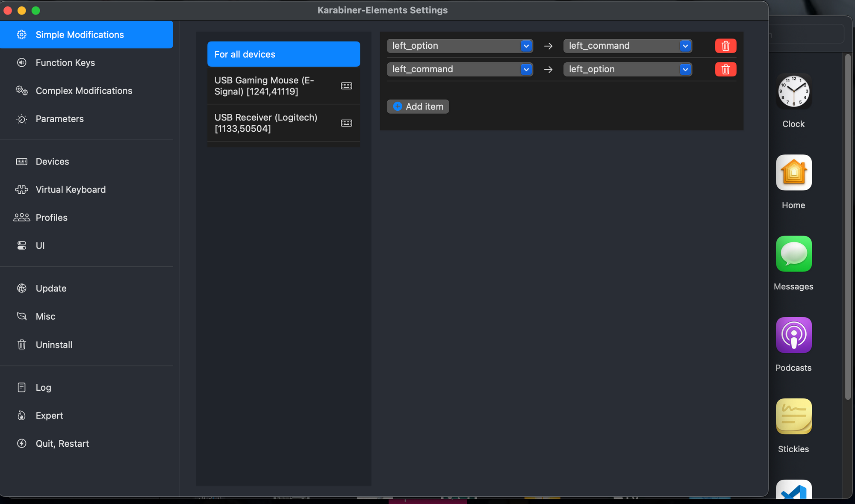Select USB Receiver (Logitech) device

[x=283, y=123]
